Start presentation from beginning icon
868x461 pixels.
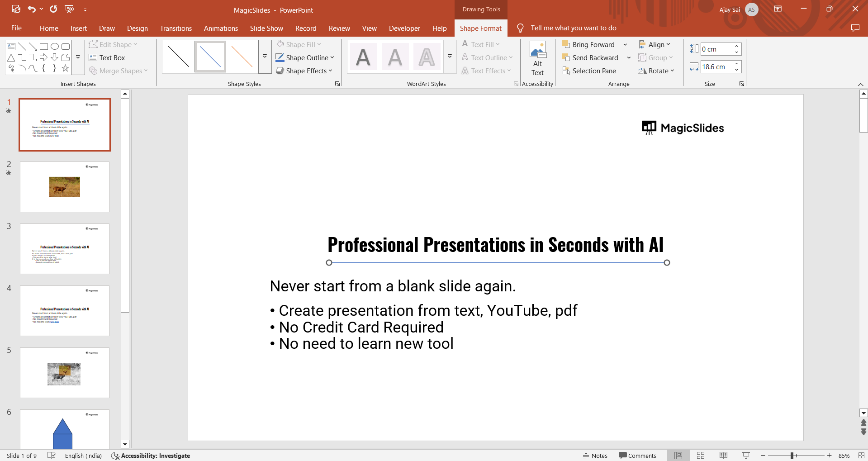tap(69, 10)
